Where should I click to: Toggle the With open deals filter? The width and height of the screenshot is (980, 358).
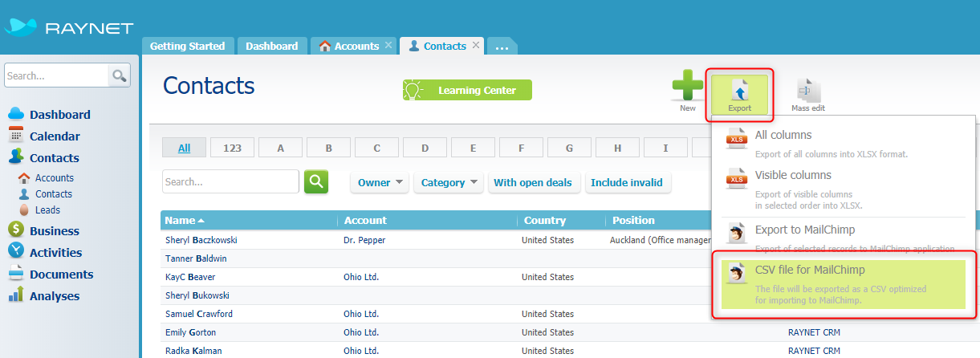click(533, 182)
